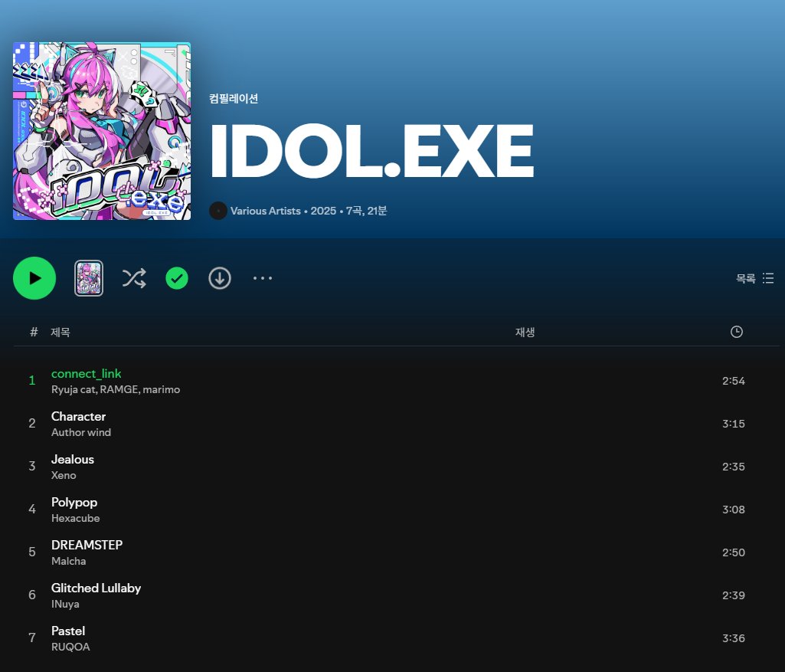Toggle the saved-to-library green checkmark

tap(177, 278)
